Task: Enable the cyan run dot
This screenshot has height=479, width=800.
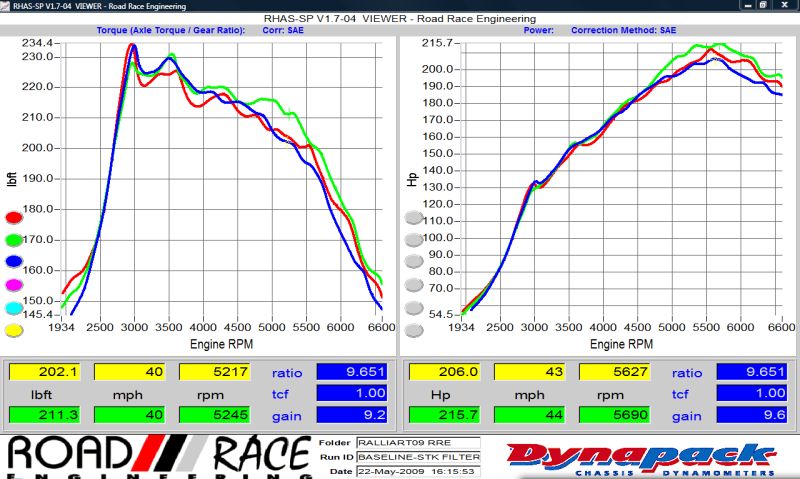Action: coord(13,308)
